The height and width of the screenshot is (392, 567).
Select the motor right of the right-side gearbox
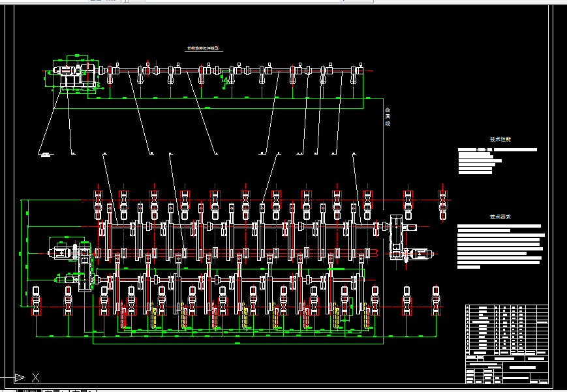pos(418,254)
